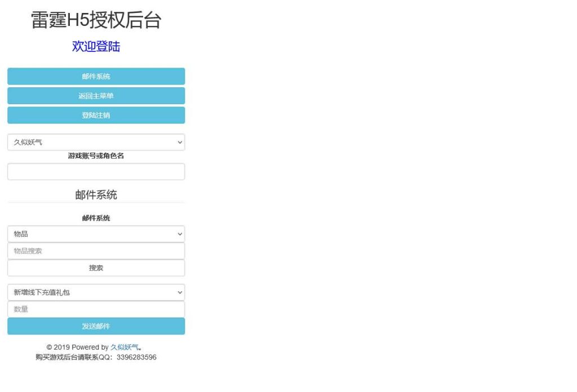The width and height of the screenshot is (577, 392).
Task: Click the 游戏账号或角色名 account input field
Action: 96,171
